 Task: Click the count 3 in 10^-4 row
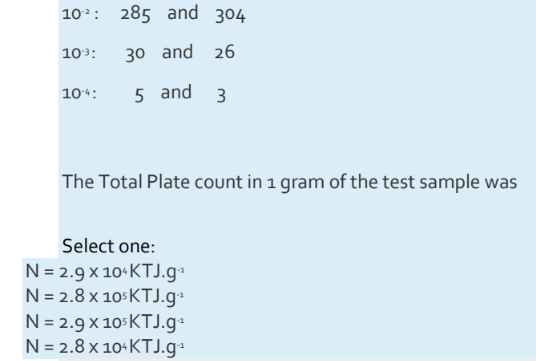point(222,95)
